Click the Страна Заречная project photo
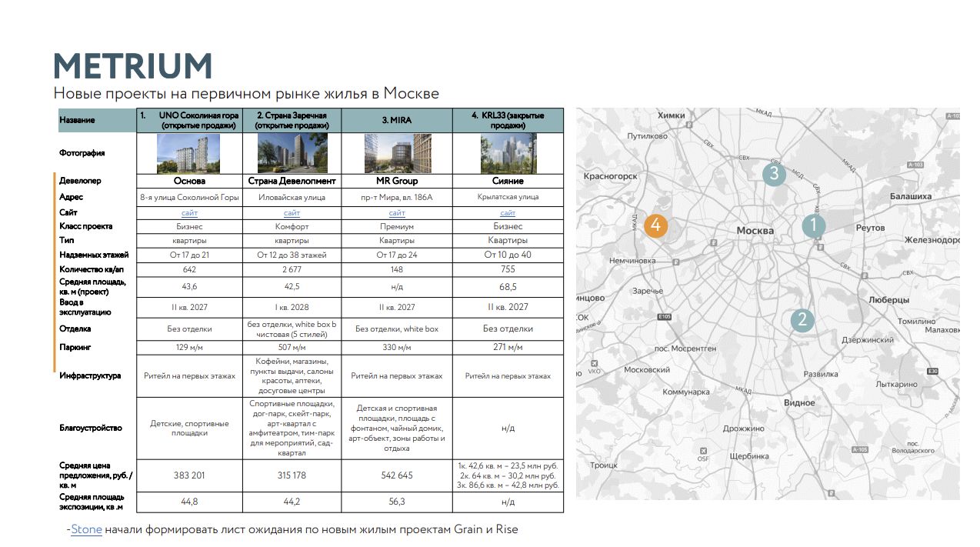 tap(292, 153)
